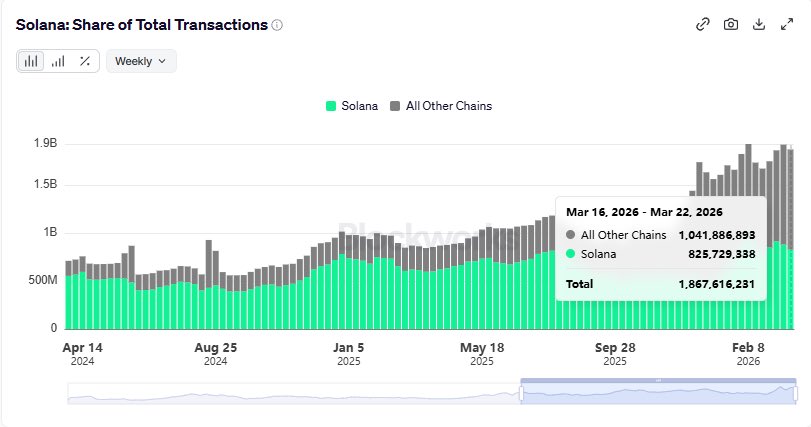The height and width of the screenshot is (427, 811).
Task: Toggle the Solana series in legend
Action: 360,106
